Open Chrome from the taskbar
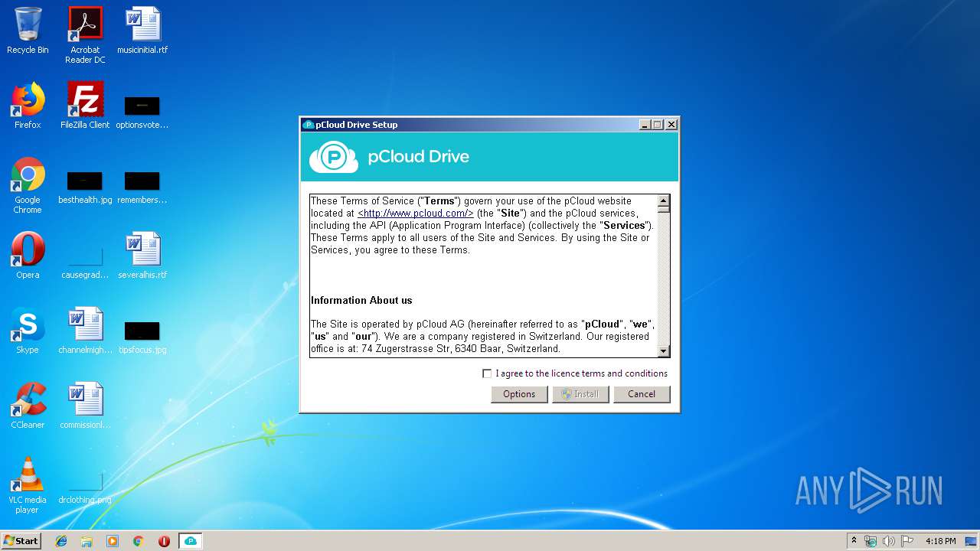 click(139, 541)
